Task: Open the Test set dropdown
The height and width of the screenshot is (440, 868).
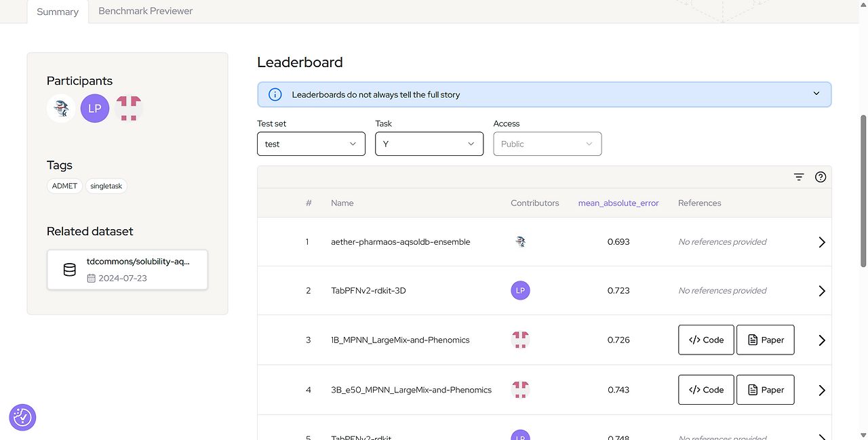Action: 311,144
